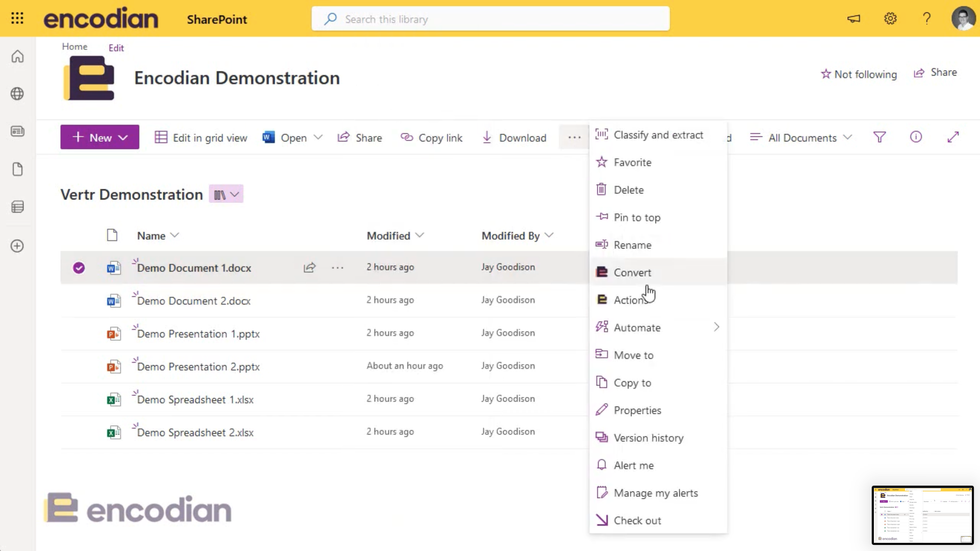Open the app launcher waffle icon

17,18
